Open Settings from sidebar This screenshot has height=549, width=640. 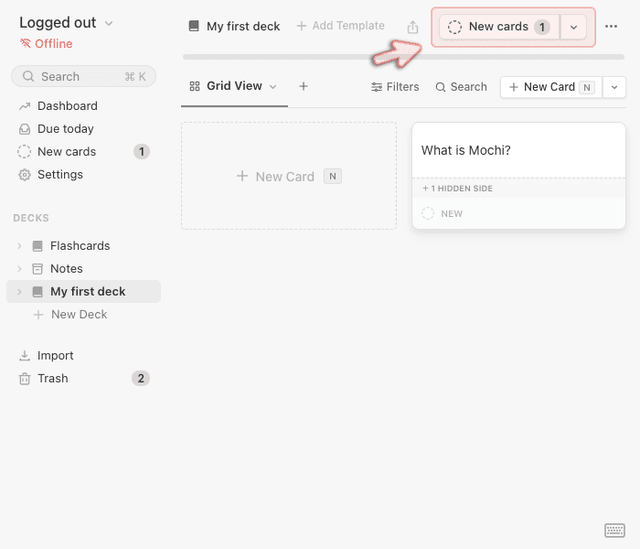point(60,175)
